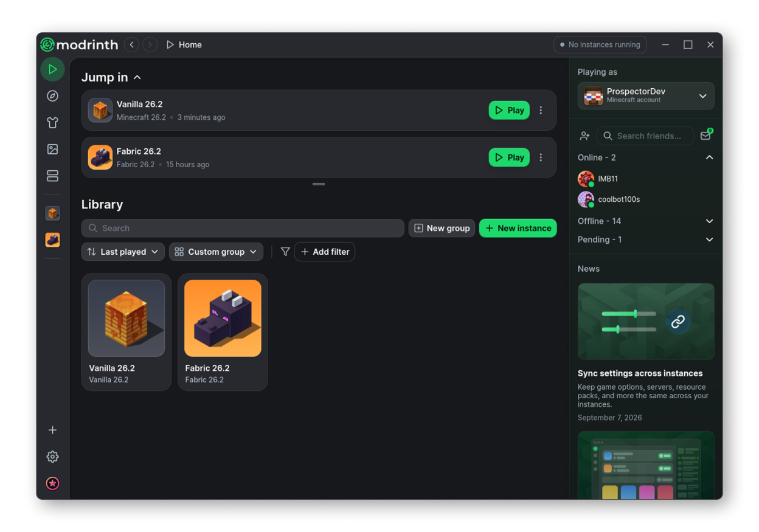Open the Discover compass icon in sidebar
The width and height of the screenshot is (759, 532).
click(x=53, y=96)
